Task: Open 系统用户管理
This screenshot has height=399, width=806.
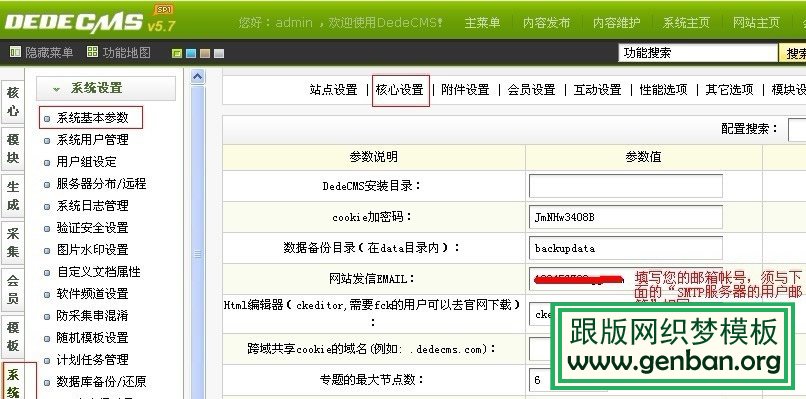Action: [x=93, y=140]
